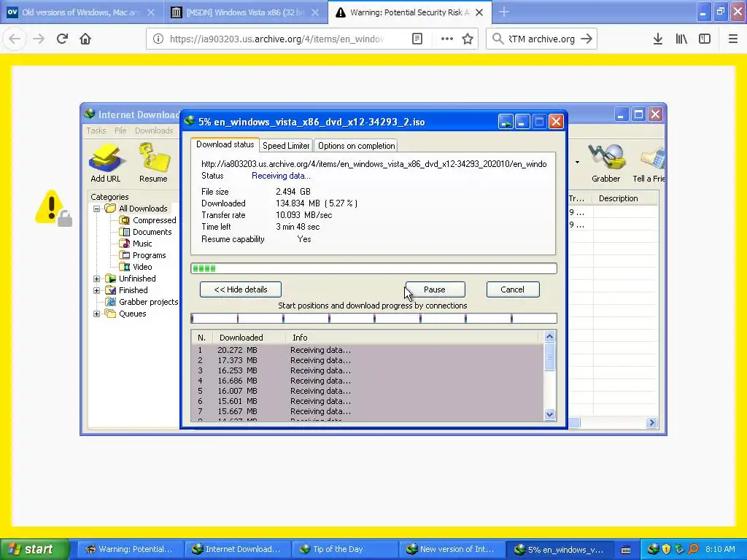The height and width of the screenshot is (560, 747).
Task: Cancel the download
Action: click(513, 289)
